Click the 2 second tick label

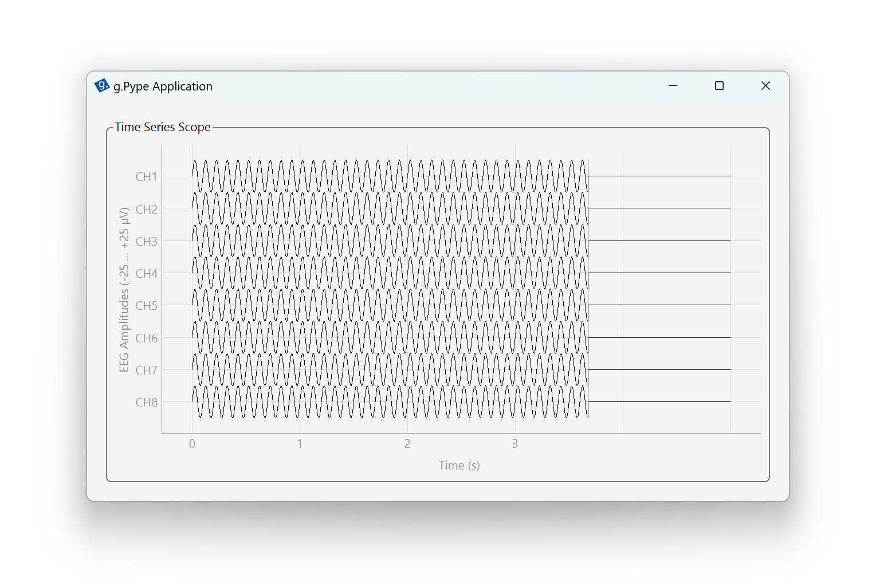click(407, 444)
